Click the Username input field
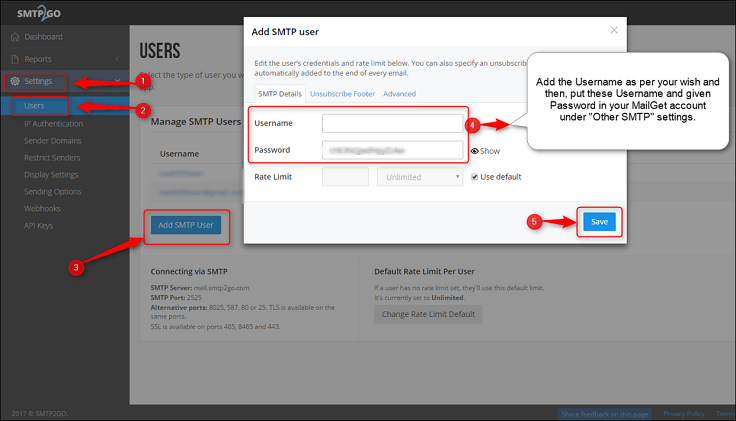The height and width of the screenshot is (421, 736). (392, 123)
